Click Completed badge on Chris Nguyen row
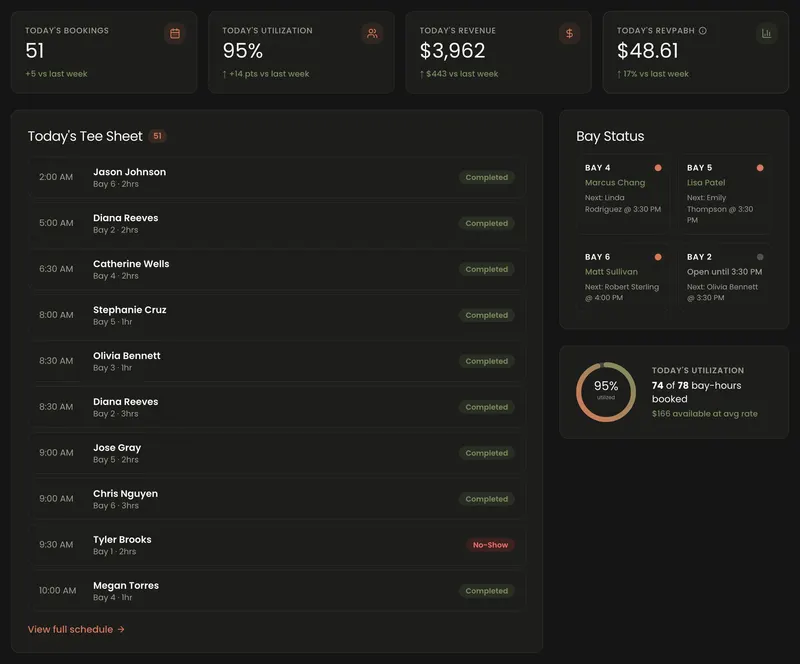This screenshot has width=800, height=664. (x=486, y=499)
